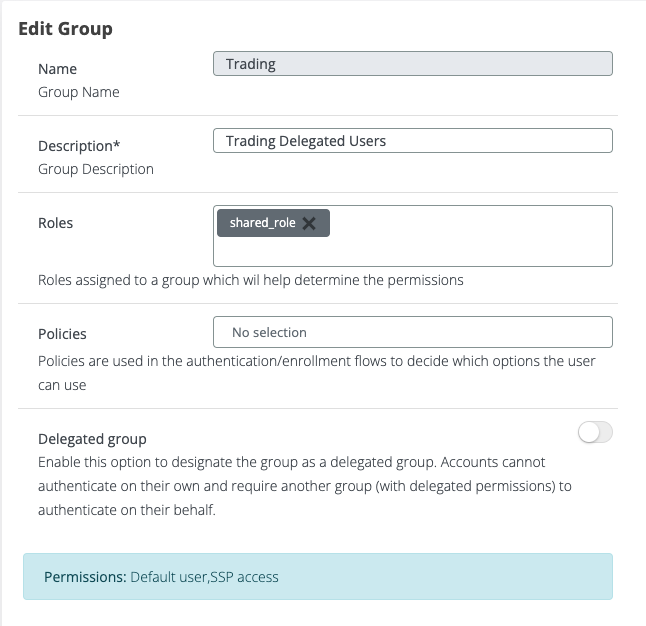Select the shared_role tag label

[262, 223]
